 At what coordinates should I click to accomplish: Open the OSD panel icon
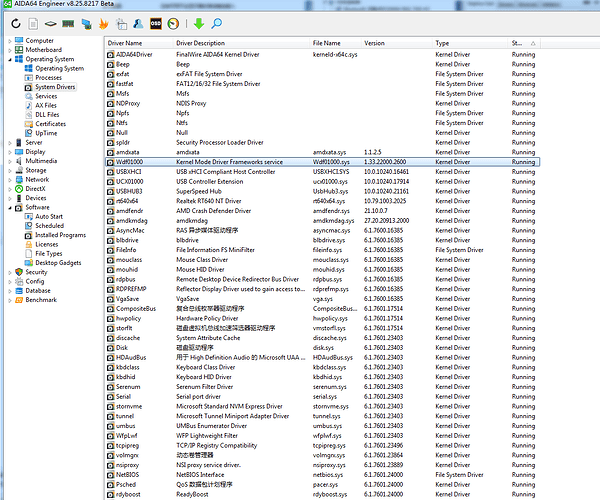[x=156, y=24]
